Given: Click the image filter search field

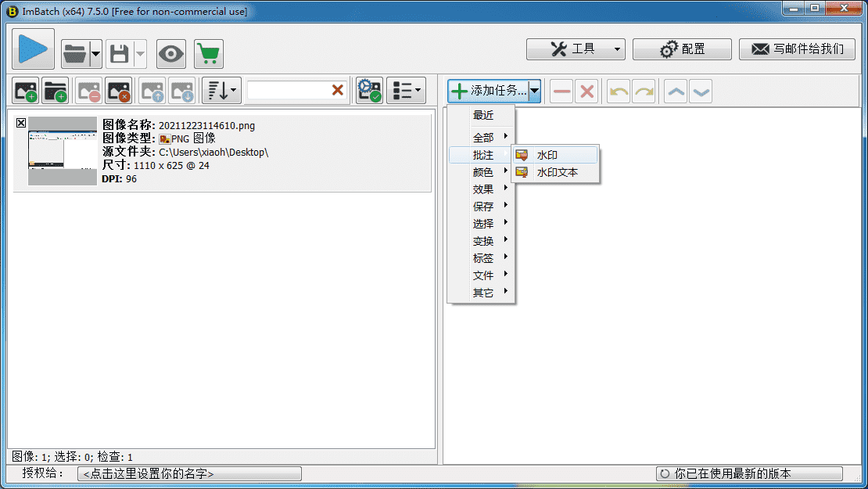Looking at the screenshot, I should click(x=288, y=91).
